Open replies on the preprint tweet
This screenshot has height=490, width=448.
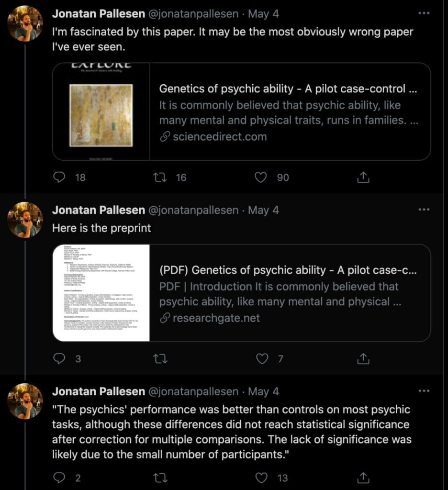pos(59,358)
